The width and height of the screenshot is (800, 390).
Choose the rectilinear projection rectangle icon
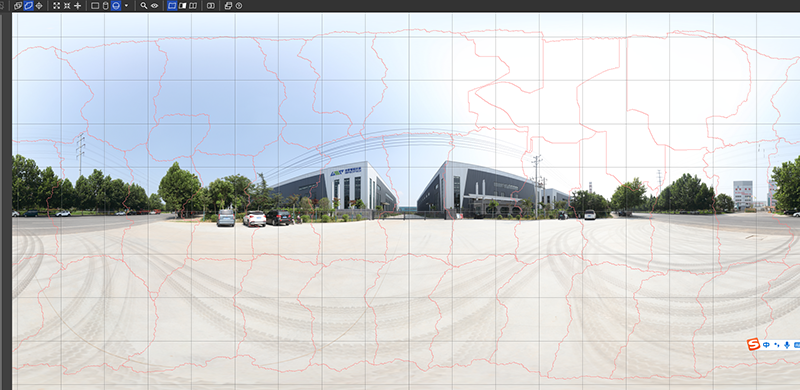(95, 6)
